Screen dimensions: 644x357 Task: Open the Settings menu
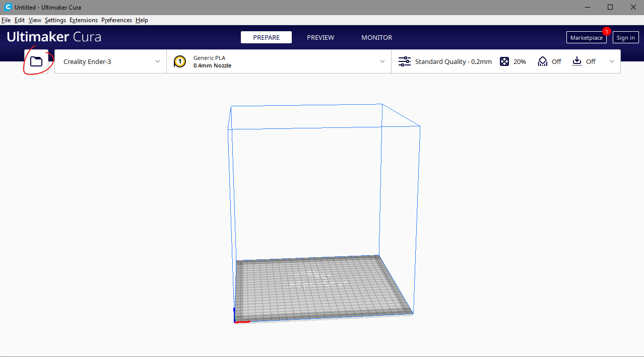click(x=55, y=20)
